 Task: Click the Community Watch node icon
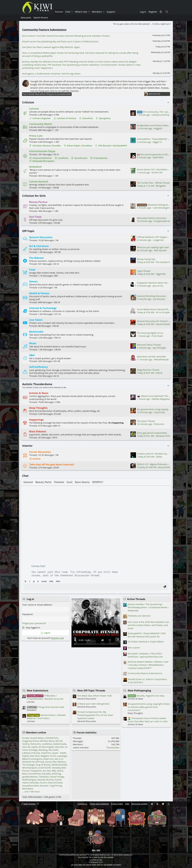point(25,127)
